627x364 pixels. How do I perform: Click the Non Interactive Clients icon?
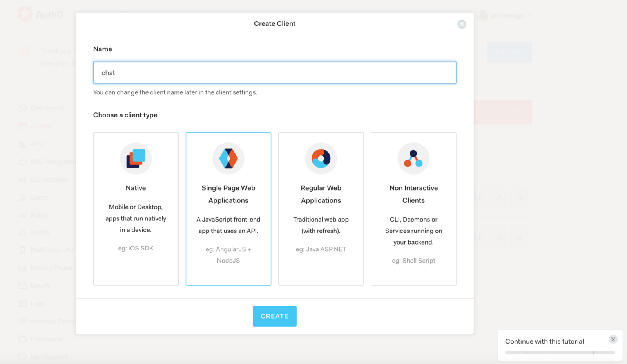click(413, 158)
